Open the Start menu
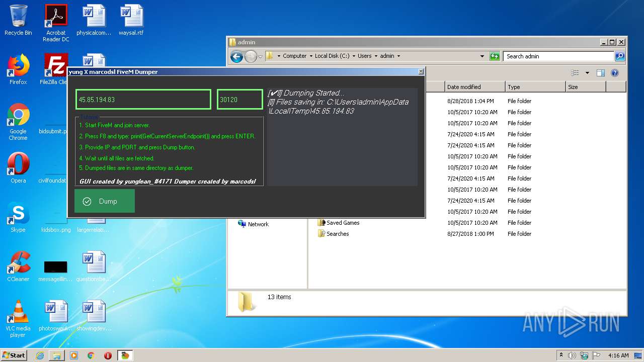Viewport: 644px width, 362px height. click(x=14, y=355)
